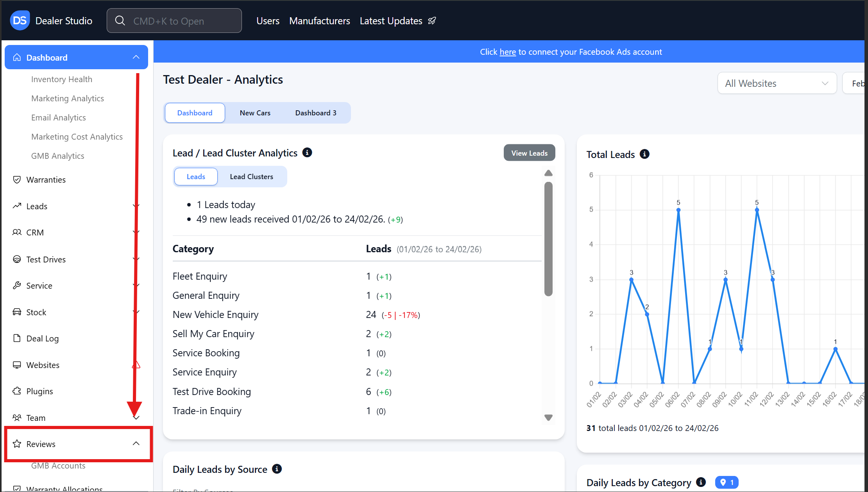The image size is (868, 492).
Task: Click the rocket icon beside Latest Updates
Action: (x=432, y=21)
